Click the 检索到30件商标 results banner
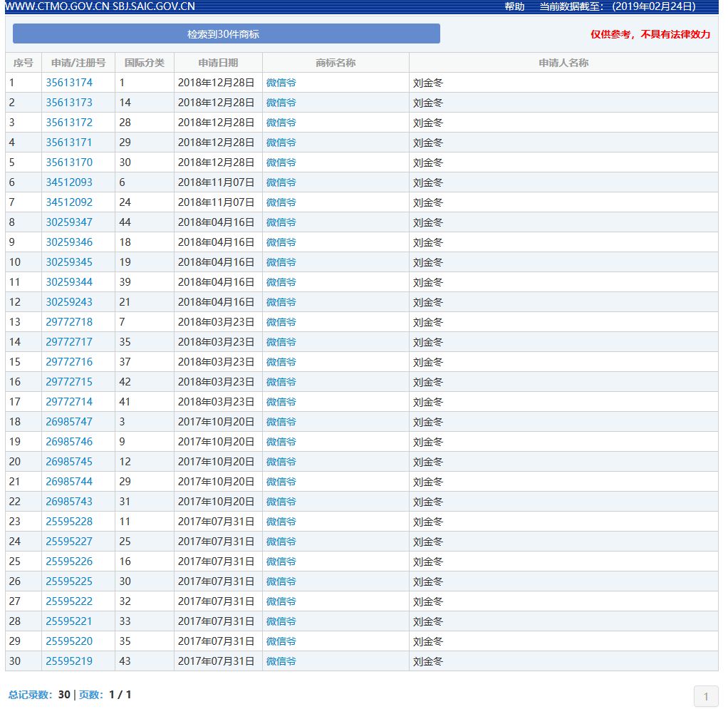 point(226,34)
